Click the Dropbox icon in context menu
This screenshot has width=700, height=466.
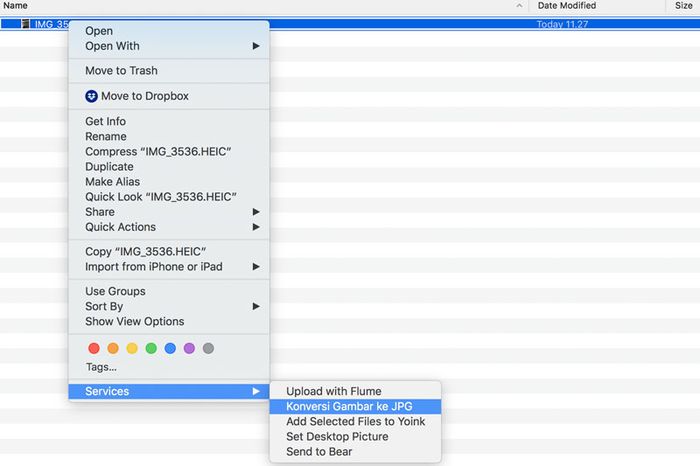92,96
